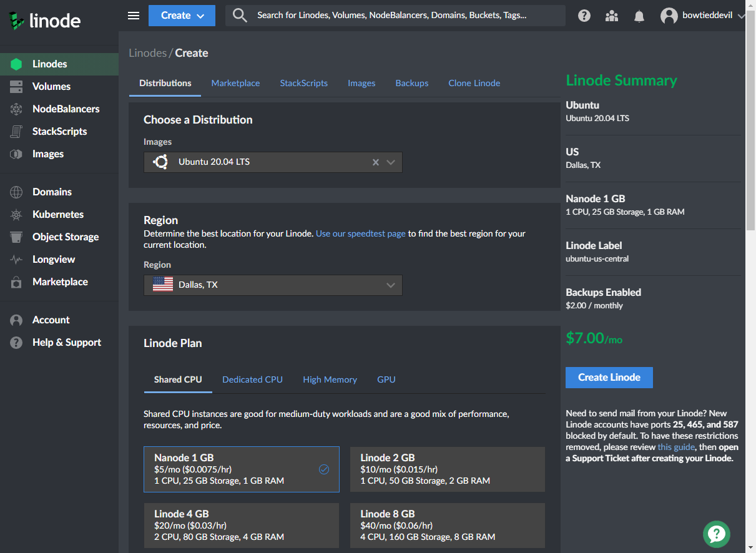Screen dimensions: 756x553
Task: Open the speedtest page link
Action: 361,234
